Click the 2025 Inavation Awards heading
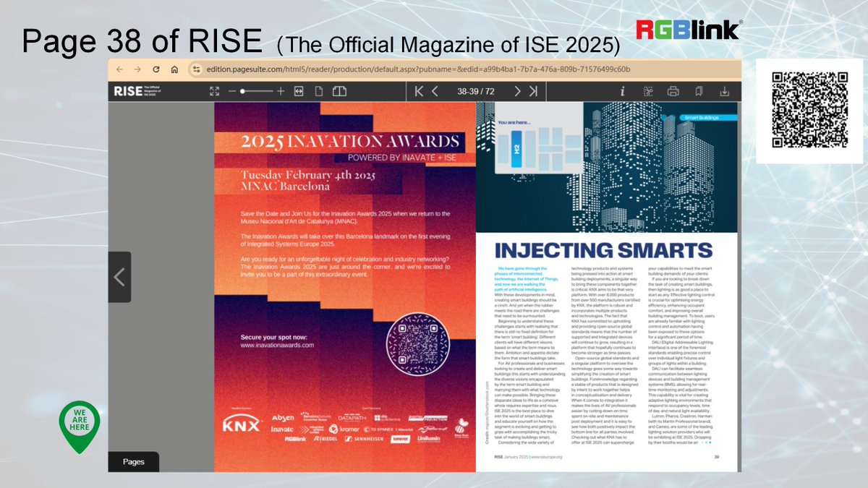The image size is (868, 488). pos(351,141)
